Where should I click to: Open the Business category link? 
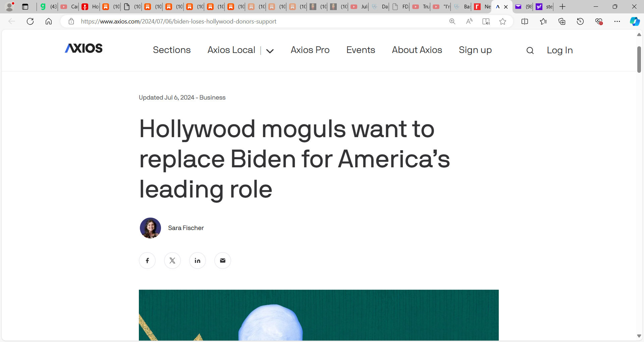[x=212, y=98]
